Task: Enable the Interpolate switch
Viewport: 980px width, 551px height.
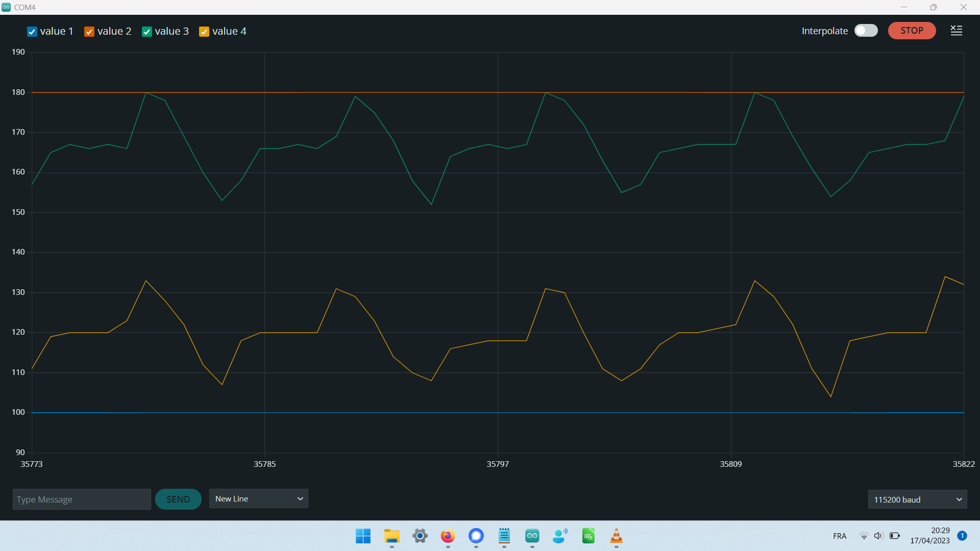Action: pos(866,31)
